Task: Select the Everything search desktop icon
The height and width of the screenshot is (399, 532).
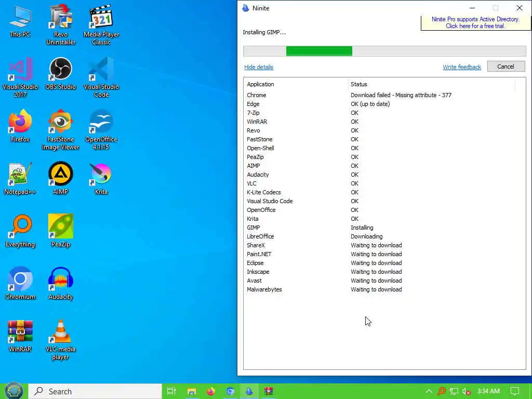Action: 20,231
